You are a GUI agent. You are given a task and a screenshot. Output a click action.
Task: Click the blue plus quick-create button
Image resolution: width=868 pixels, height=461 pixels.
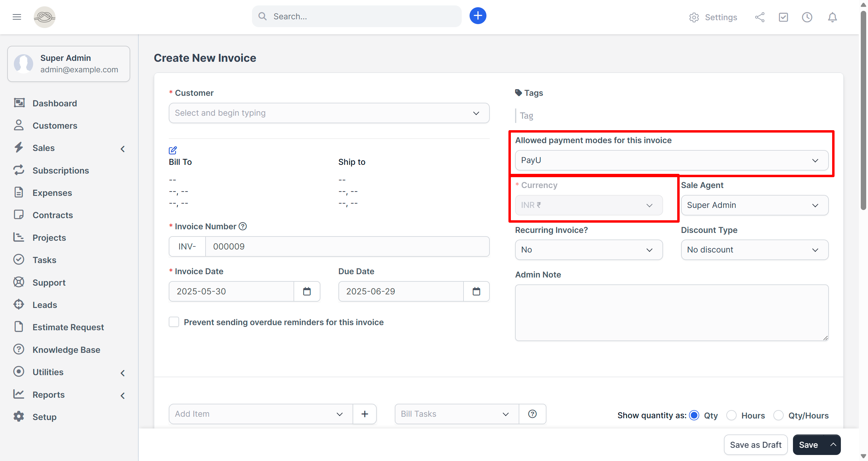click(477, 15)
